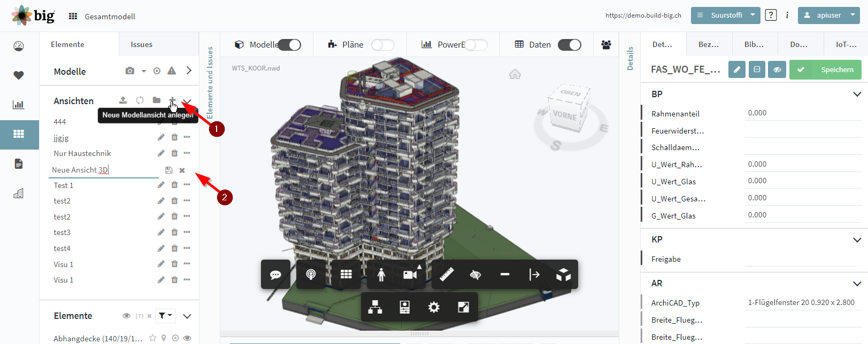
Task: Open the favorites heart icon in sidebar
Action: [19, 75]
